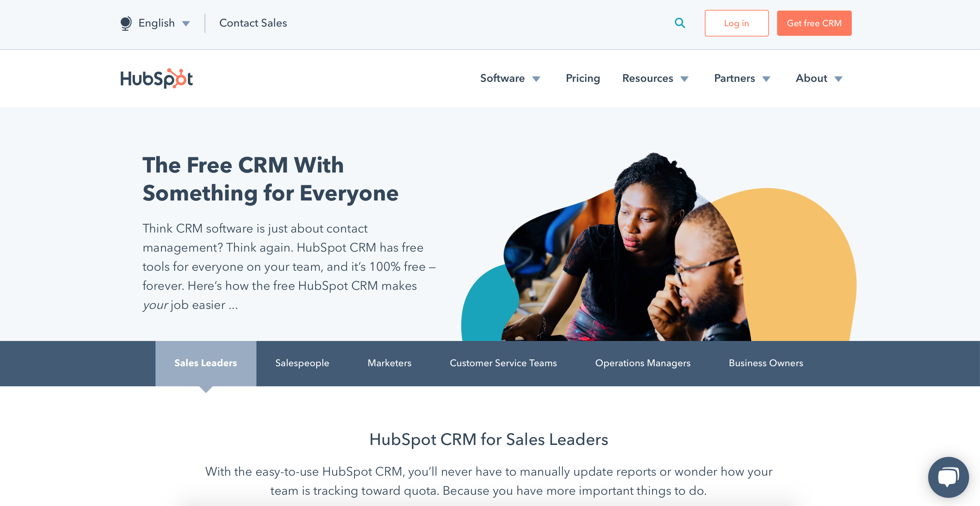980x506 pixels.
Task: Click the globe/language icon
Action: point(127,23)
